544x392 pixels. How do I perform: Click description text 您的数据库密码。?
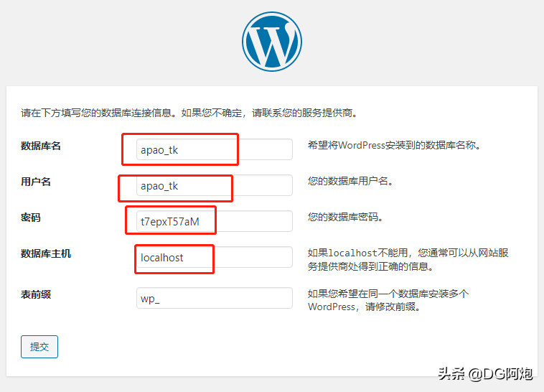(345, 217)
